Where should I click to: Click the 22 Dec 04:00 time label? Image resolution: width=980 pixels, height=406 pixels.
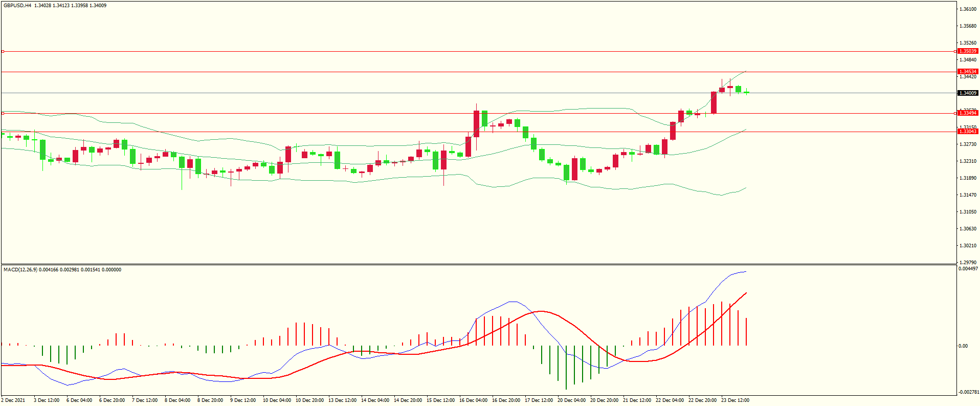(670, 400)
